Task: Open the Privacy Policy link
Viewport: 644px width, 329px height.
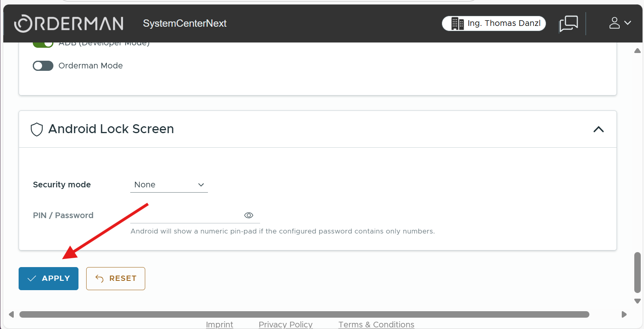Action: (286, 325)
